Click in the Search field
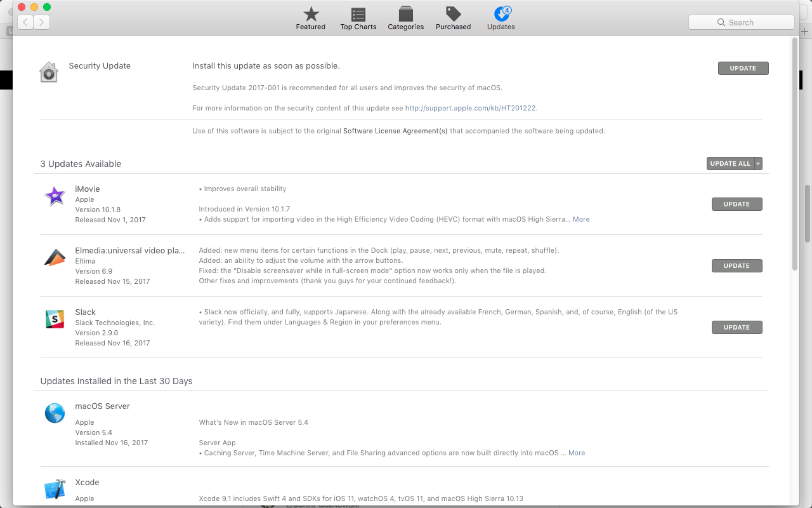Image resolution: width=812 pixels, height=508 pixels. pos(742,22)
